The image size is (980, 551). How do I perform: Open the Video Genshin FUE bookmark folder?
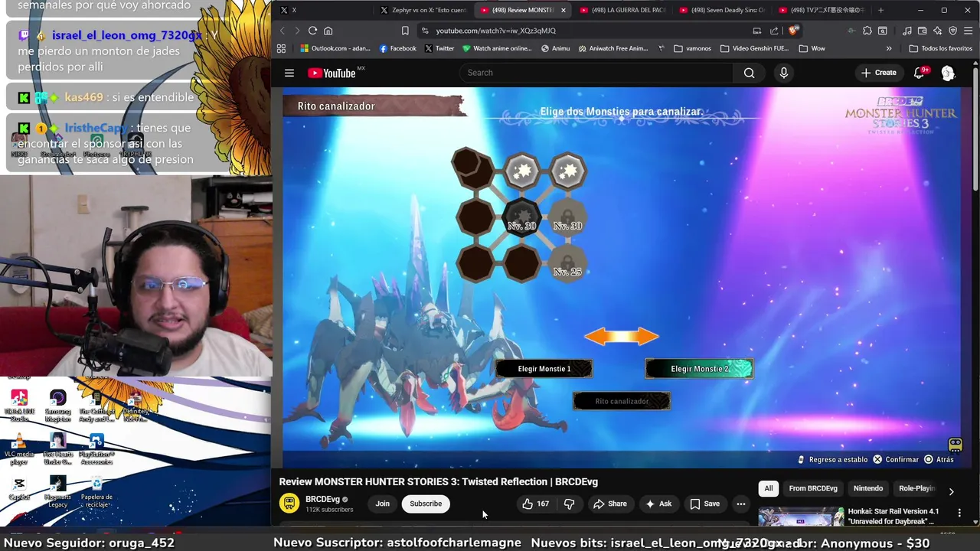click(754, 48)
